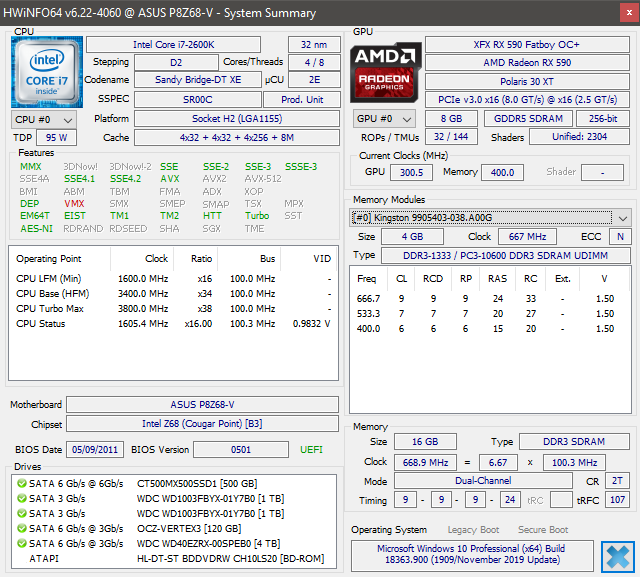
Task: Open the GPU #0 selector dropdown
Action: [384, 119]
